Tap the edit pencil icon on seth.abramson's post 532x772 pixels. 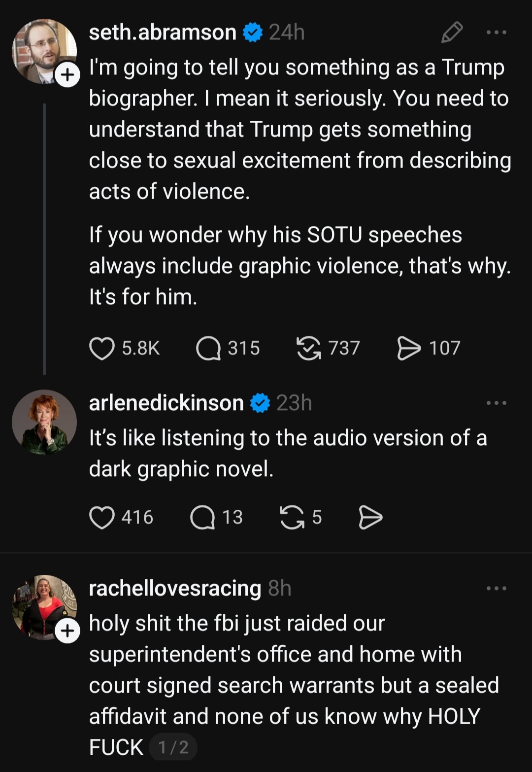pyautogui.click(x=452, y=33)
